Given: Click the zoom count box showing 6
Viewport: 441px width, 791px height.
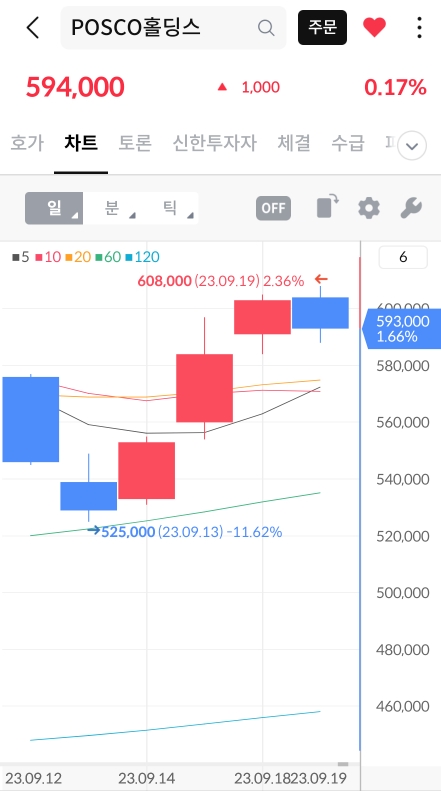Looking at the screenshot, I should pyautogui.click(x=403, y=258).
